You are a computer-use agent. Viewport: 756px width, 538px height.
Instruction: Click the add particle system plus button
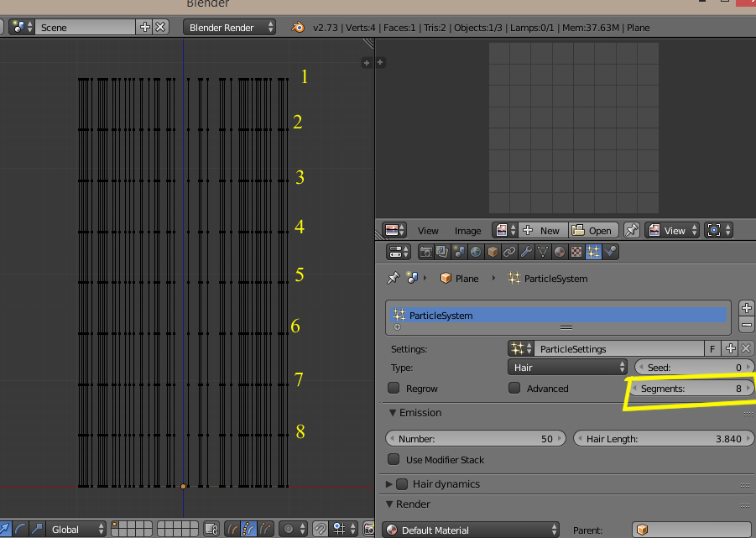(747, 307)
